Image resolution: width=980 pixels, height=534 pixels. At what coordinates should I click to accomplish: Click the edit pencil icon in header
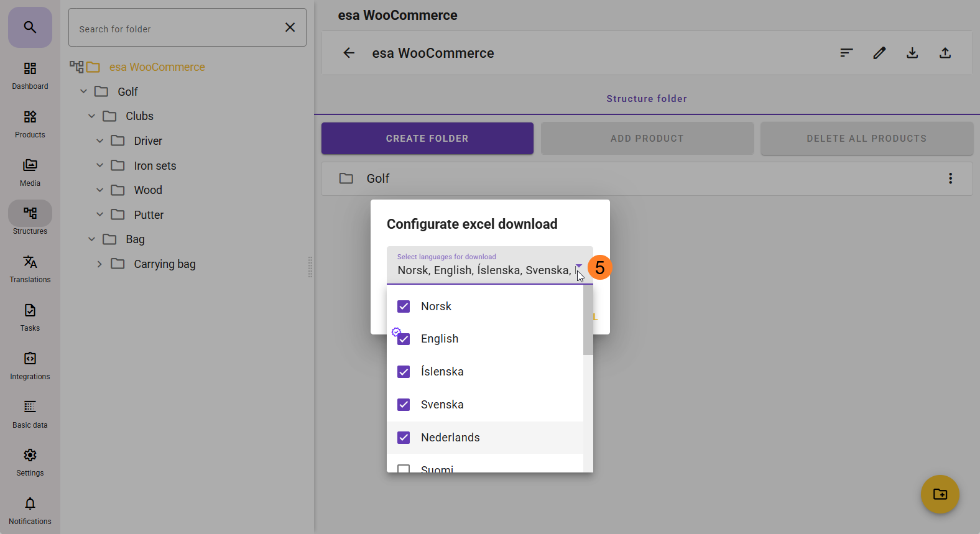pyautogui.click(x=879, y=53)
